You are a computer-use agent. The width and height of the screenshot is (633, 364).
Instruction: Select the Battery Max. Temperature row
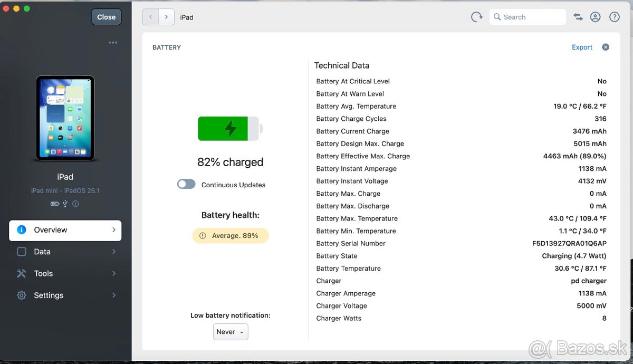(461, 218)
